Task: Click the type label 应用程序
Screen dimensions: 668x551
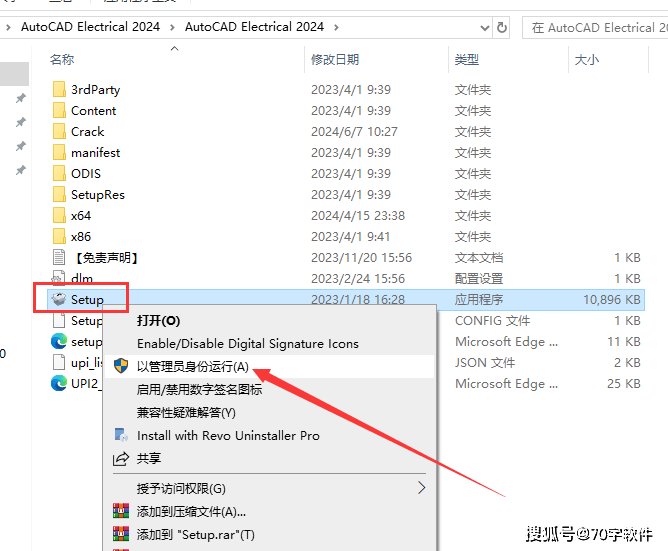Action: click(479, 300)
